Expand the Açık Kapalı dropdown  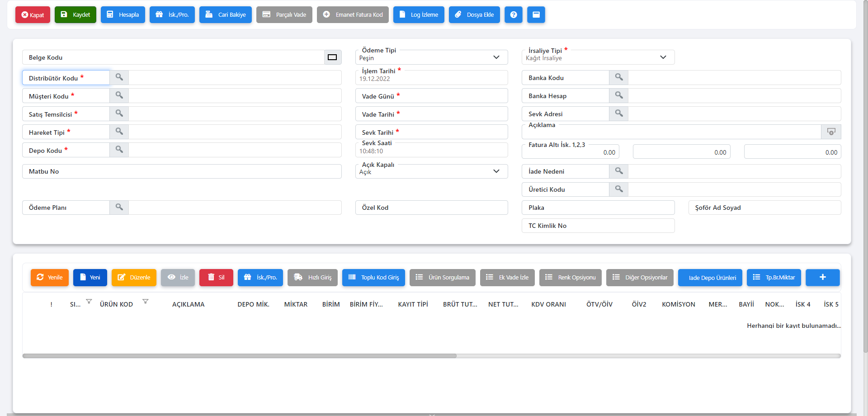(496, 171)
